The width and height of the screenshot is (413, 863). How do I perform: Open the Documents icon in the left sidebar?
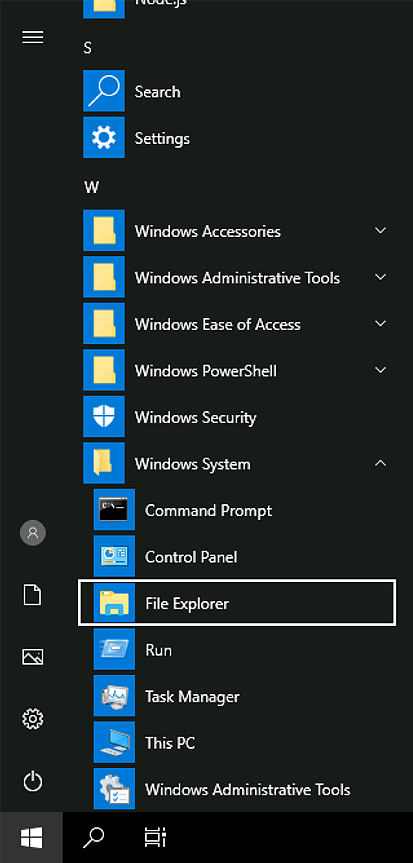tap(32, 595)
